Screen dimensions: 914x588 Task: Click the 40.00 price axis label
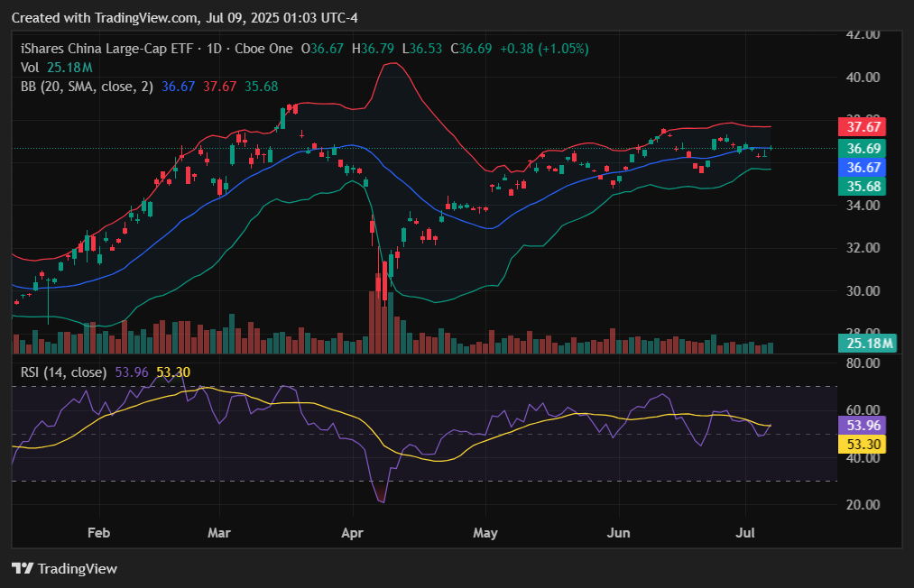(x=863, y=77)
